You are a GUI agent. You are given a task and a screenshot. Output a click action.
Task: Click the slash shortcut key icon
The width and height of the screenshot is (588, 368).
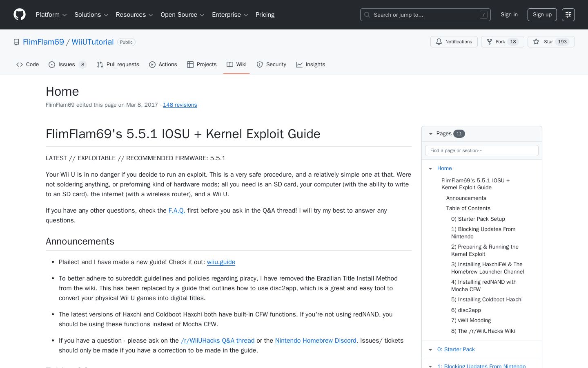pyautogui.click(x=483, y=15)
